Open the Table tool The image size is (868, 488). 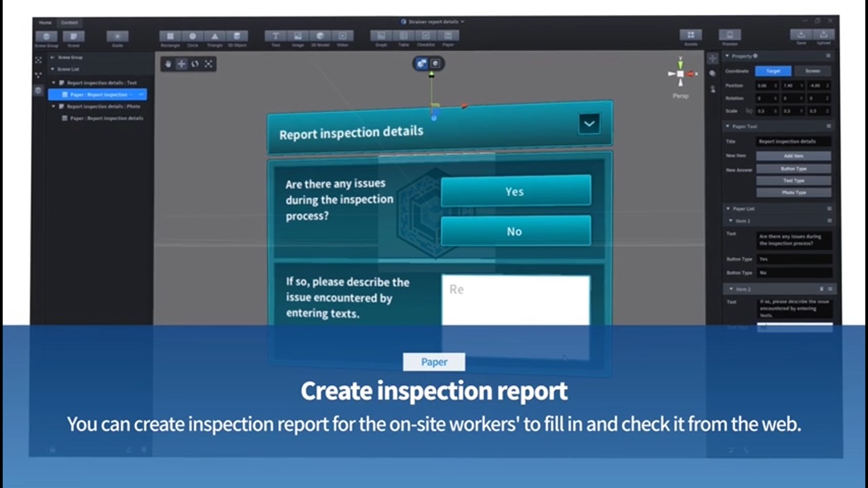[403, 36]
